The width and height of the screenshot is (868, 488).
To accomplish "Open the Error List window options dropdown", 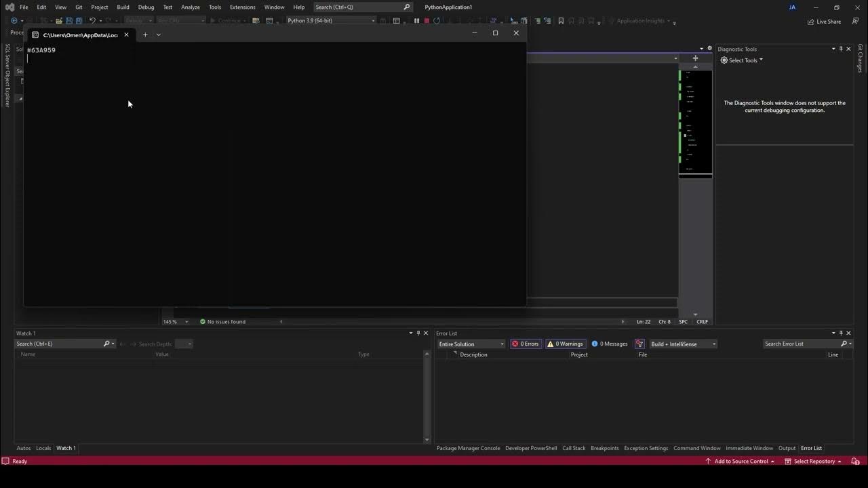I will point(833,333).
